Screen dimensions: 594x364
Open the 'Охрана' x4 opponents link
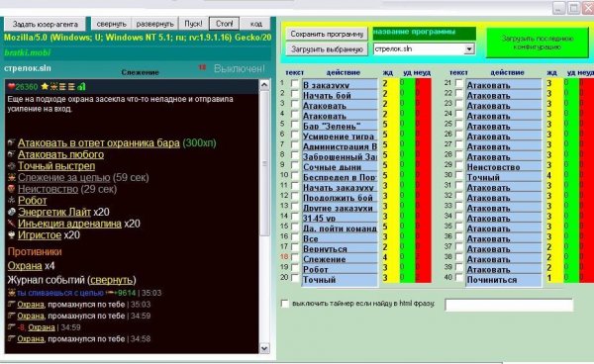25,266
